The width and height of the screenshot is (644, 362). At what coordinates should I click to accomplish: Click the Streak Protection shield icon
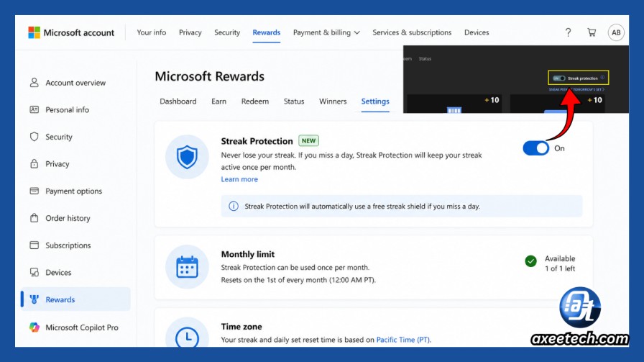pyautogui.click(x=187, y=157)
